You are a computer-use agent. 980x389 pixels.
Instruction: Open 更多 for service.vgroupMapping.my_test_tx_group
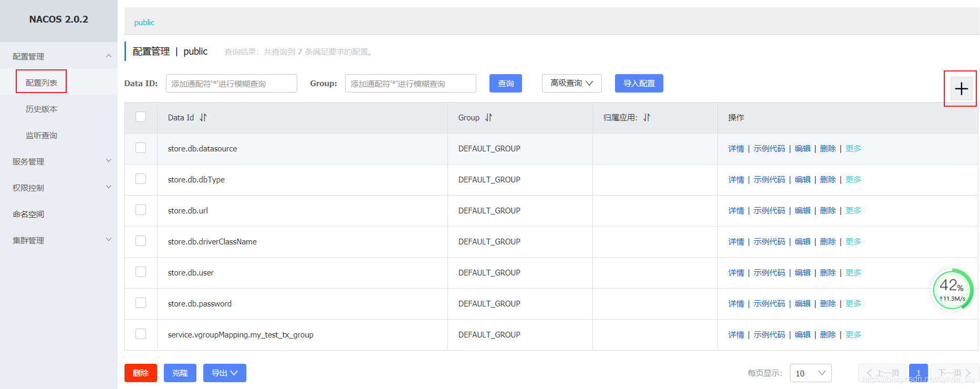pos(853,335)
